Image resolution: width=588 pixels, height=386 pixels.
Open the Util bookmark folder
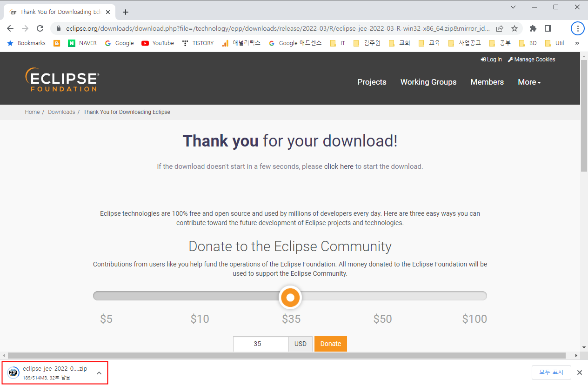pos(555,43)
